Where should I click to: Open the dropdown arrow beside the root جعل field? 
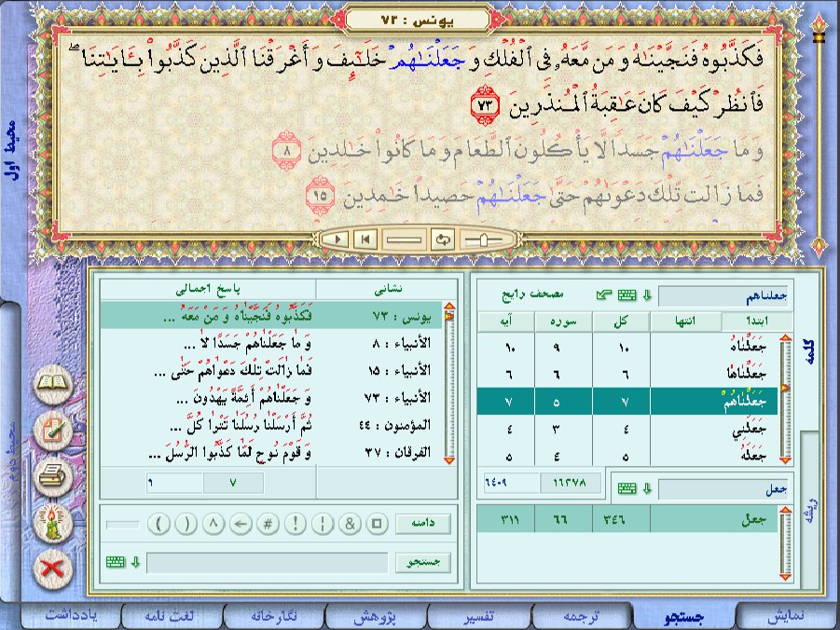click(x=647, y=488)
